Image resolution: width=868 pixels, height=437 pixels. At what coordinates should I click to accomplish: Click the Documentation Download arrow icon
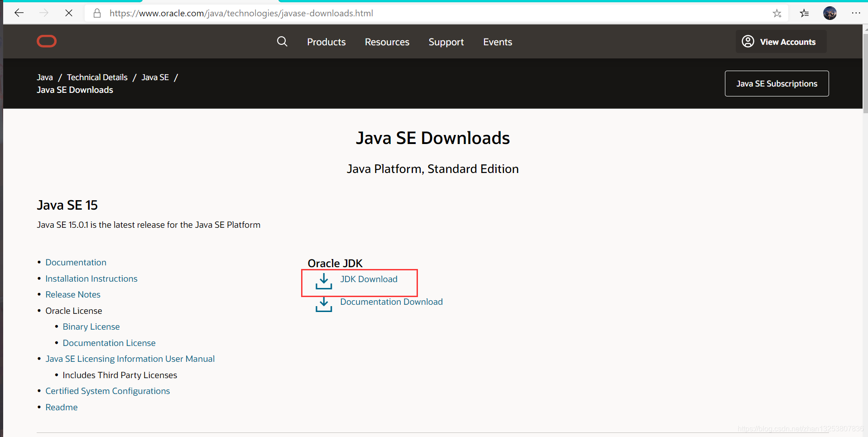(324, 304)
